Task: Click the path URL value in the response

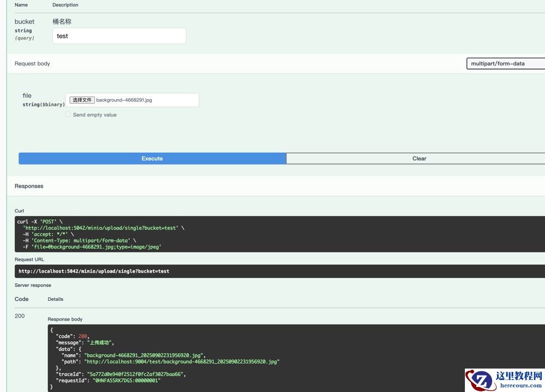Action: pyautogui.click(x=181, y=361)
